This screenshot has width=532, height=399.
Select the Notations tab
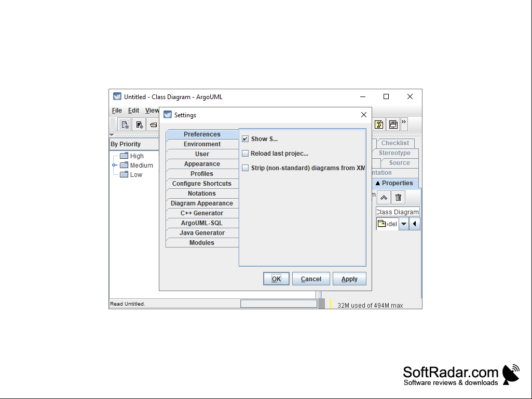tap(202, 194)
